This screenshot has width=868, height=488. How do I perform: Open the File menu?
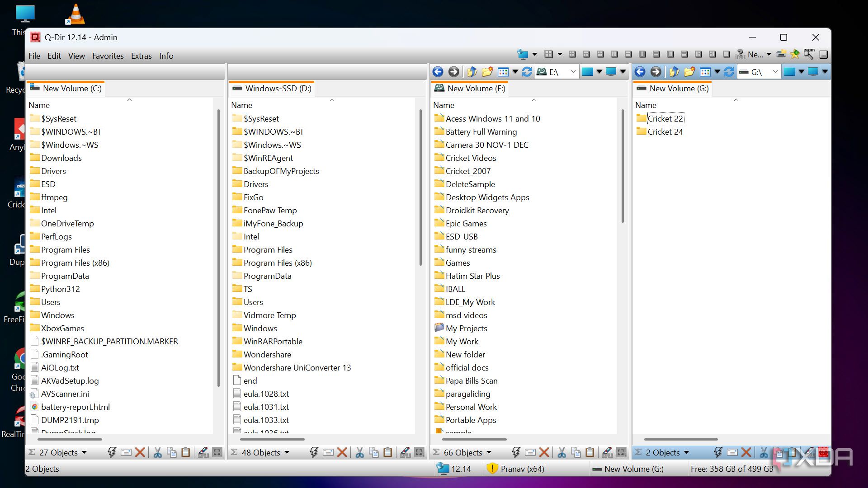[x=34, y=56]
